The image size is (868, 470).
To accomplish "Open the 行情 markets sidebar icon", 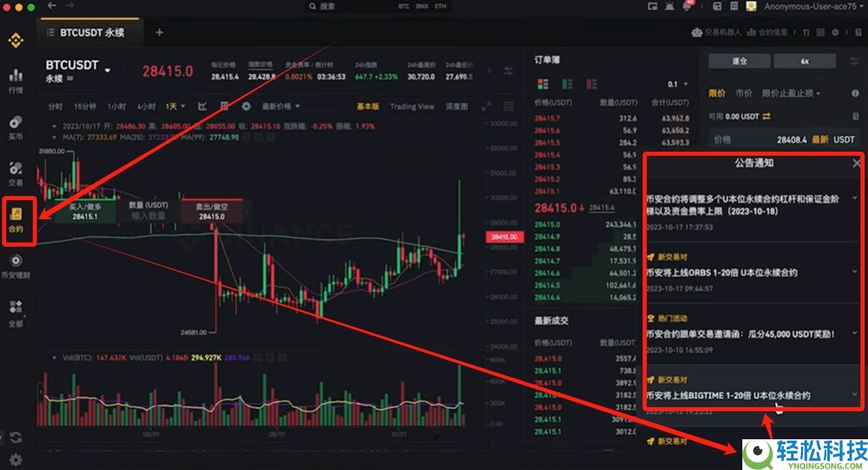I will click(16, 81).
